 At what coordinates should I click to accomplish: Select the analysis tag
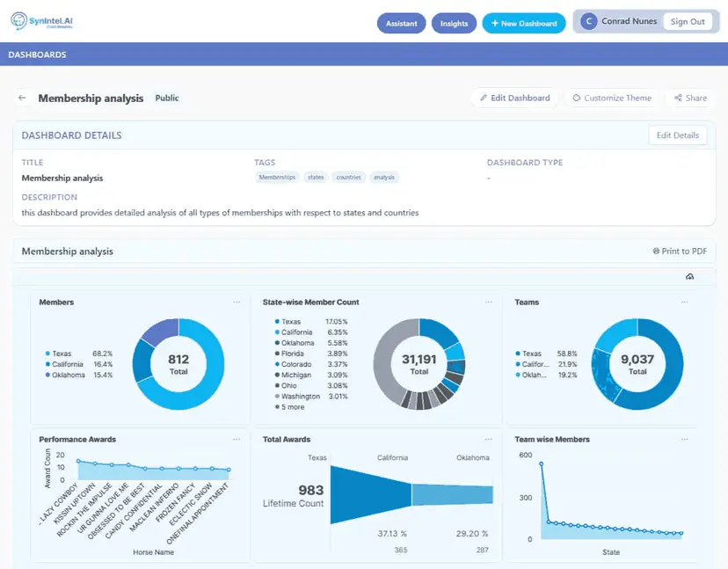[x=384, y=178]
